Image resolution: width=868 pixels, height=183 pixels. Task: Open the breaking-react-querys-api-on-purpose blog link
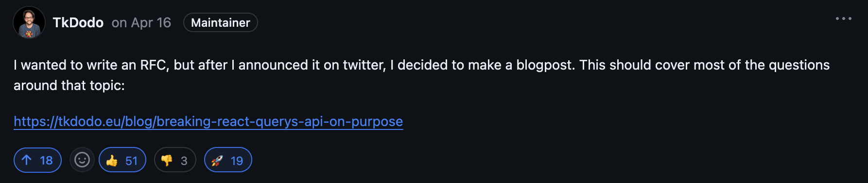point(208,121)
